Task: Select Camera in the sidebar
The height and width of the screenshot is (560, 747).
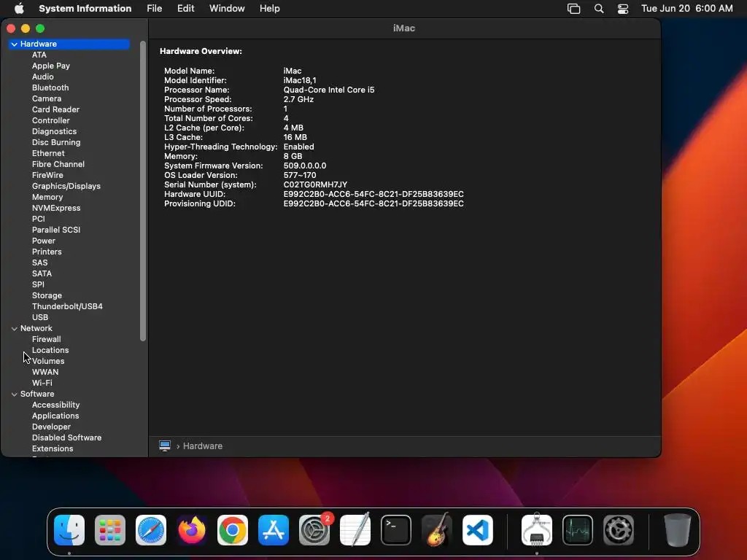Action: pos(47,98)
